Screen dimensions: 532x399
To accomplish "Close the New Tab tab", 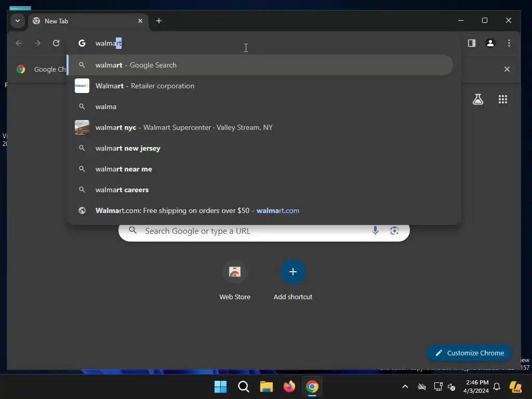I will tap(140, 21).
